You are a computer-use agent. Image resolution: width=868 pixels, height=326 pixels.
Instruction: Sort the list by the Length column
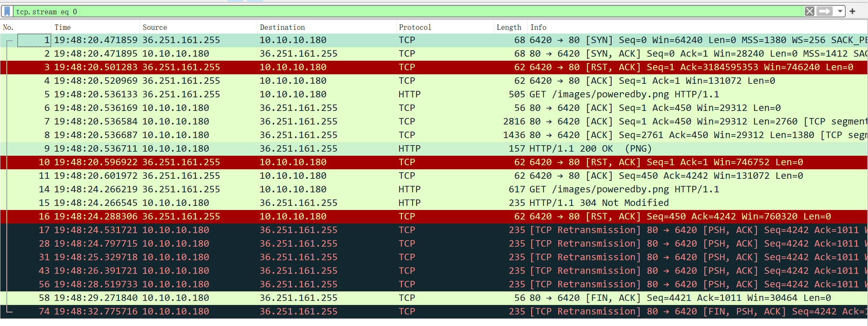tap(509, 27)
